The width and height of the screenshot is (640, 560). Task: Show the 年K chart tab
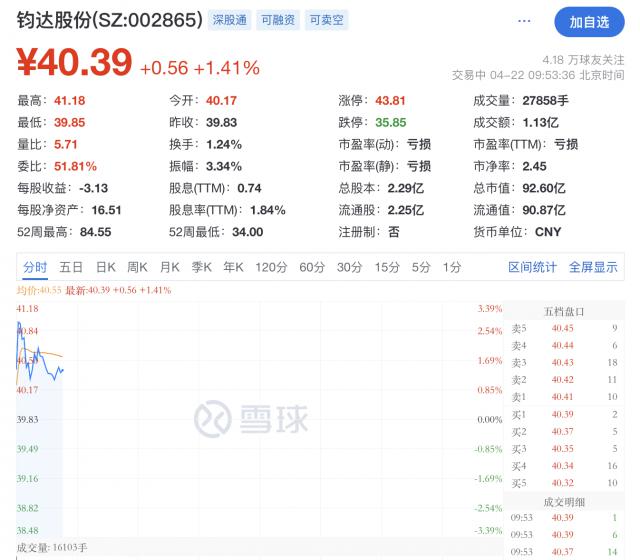(x=233, y=267)
